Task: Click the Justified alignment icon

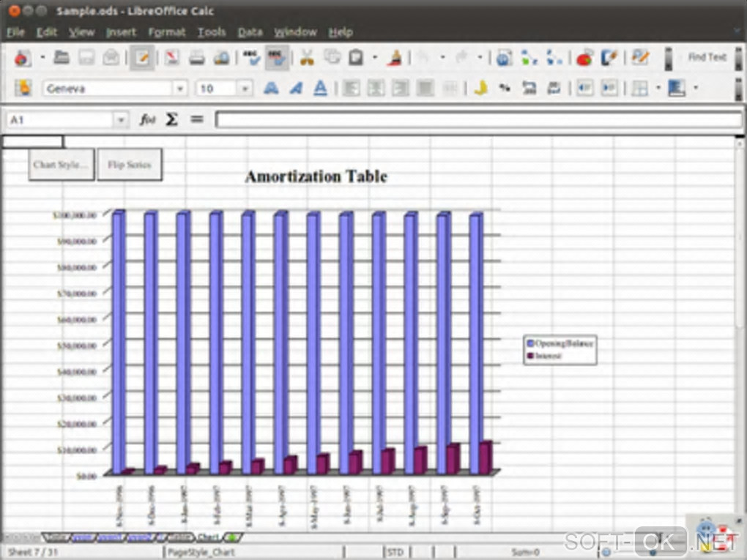Action: 425,88
